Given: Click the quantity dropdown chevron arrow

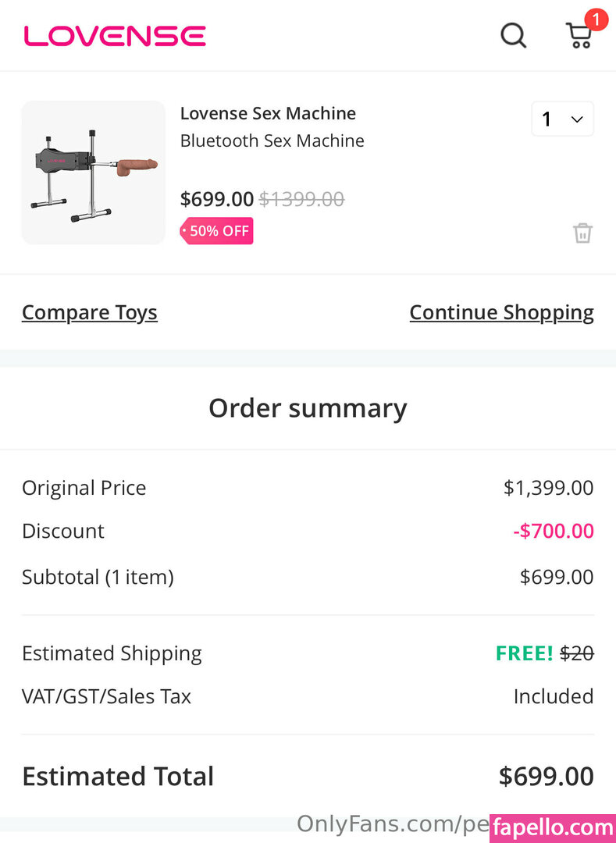Looking at the screenshot, I should click(577, 119).
